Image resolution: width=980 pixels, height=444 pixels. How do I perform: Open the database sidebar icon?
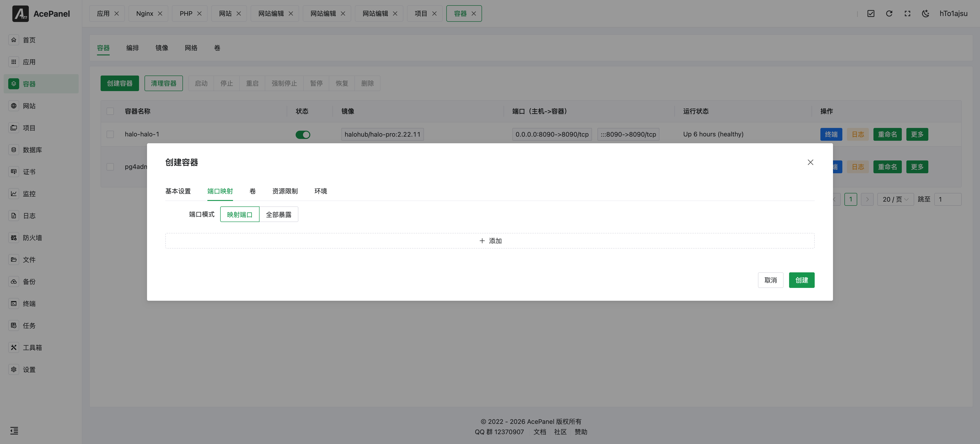[14, 150]
